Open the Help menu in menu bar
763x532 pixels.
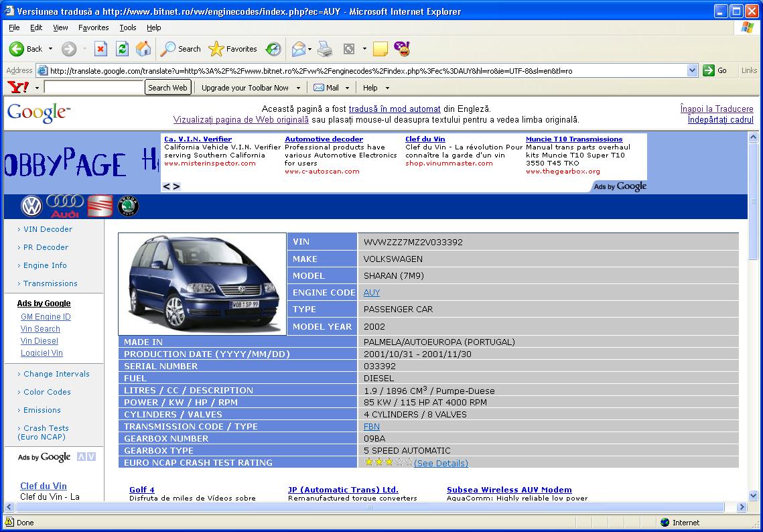(x=154, y=27)
